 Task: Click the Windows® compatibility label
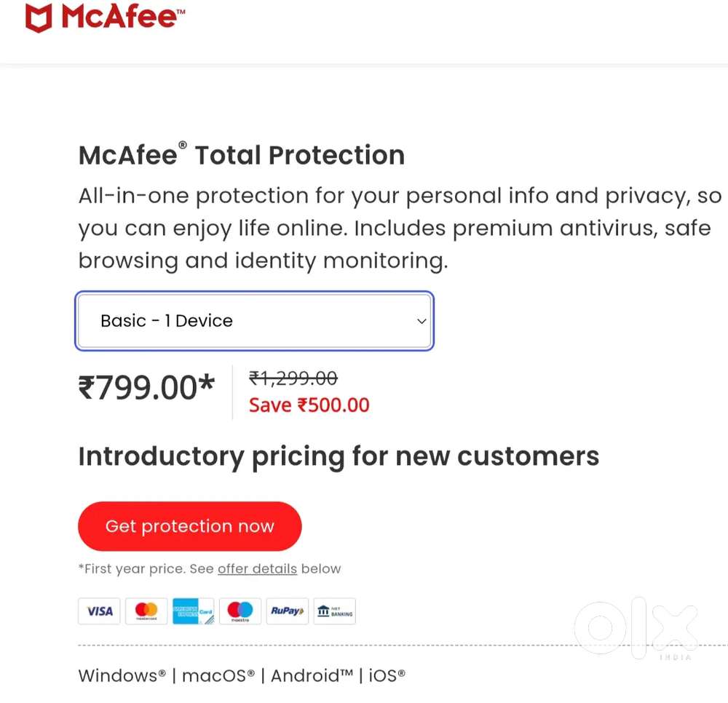[119, 675]
